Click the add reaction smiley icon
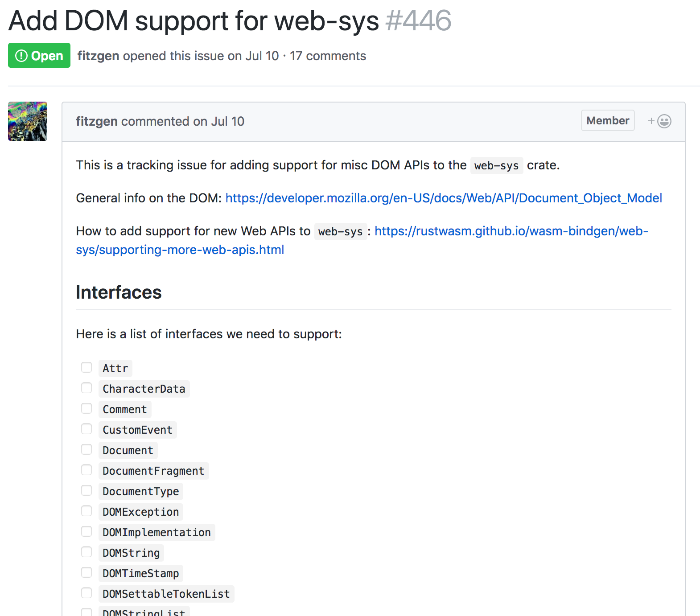The height and width of the screenshot is (616, 700). click(x=660, y=121)
